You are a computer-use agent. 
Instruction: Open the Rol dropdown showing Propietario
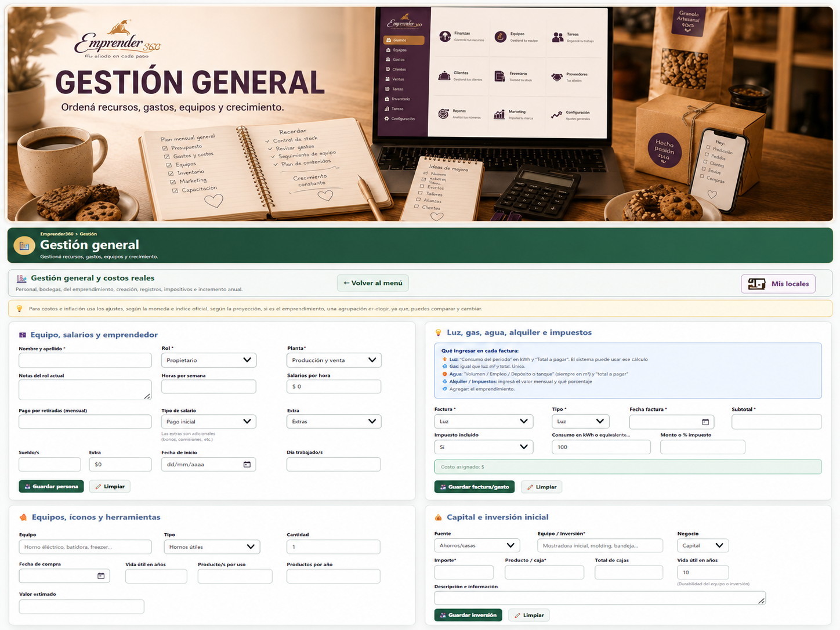coord(209,360)
